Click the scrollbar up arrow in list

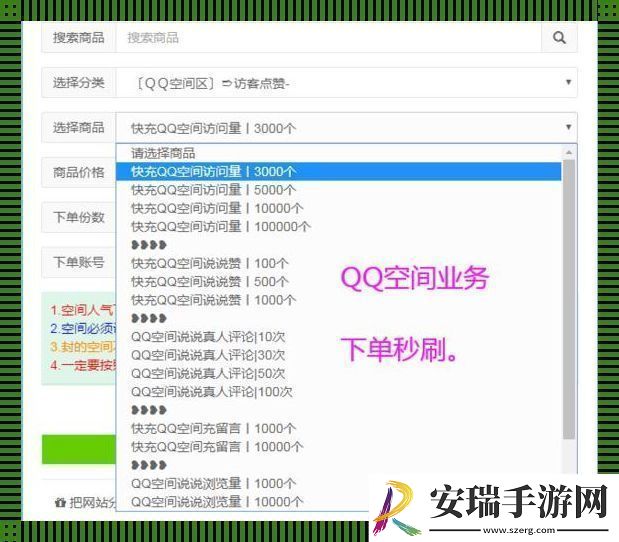(x=569, y=152)
